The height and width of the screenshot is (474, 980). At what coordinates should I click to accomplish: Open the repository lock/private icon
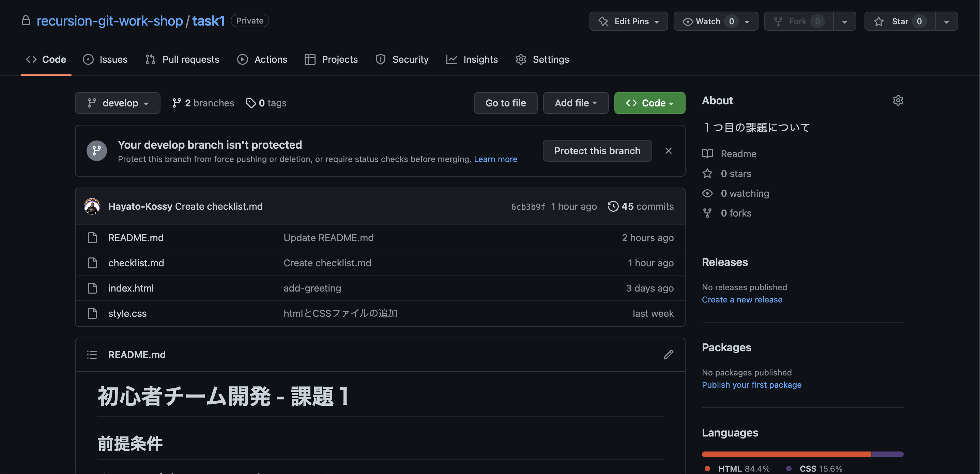pos(26,20)
